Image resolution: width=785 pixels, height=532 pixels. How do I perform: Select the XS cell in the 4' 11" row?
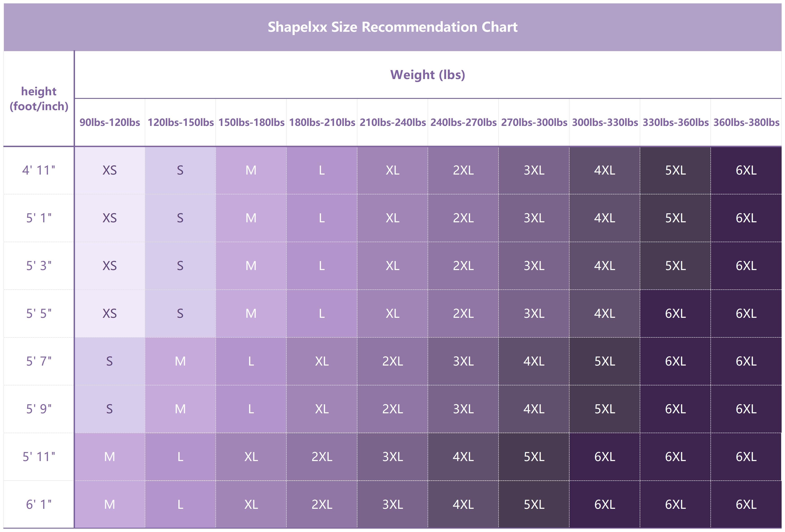110,170
